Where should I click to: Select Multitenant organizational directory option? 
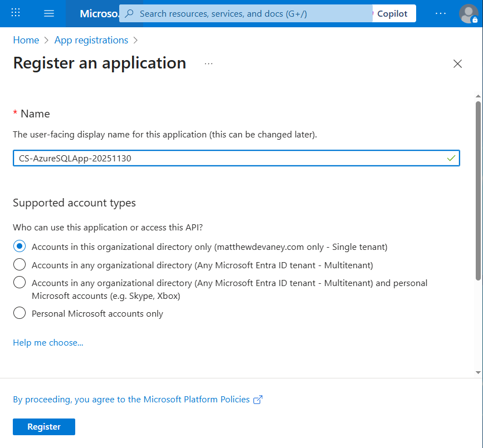pos(19,264)
